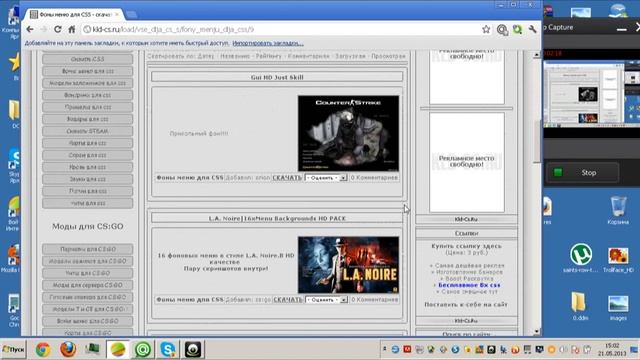The height and width of the screenshot is (360, 640).
Task: Open Моды для сервера CS:GO sidebar item
Action: tap(87, 285)
